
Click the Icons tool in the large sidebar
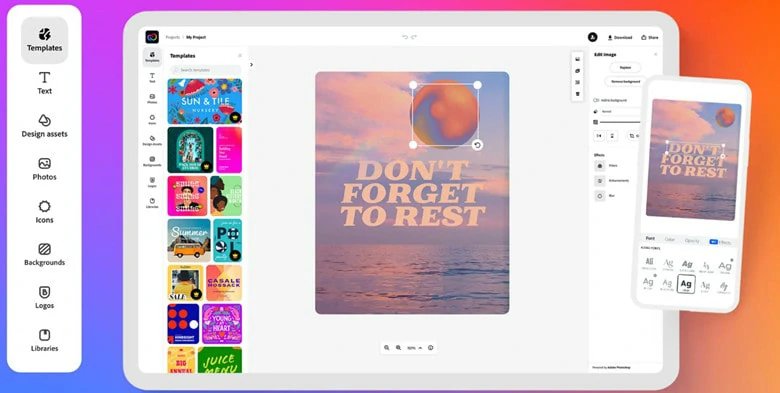(x=44, y=212)
